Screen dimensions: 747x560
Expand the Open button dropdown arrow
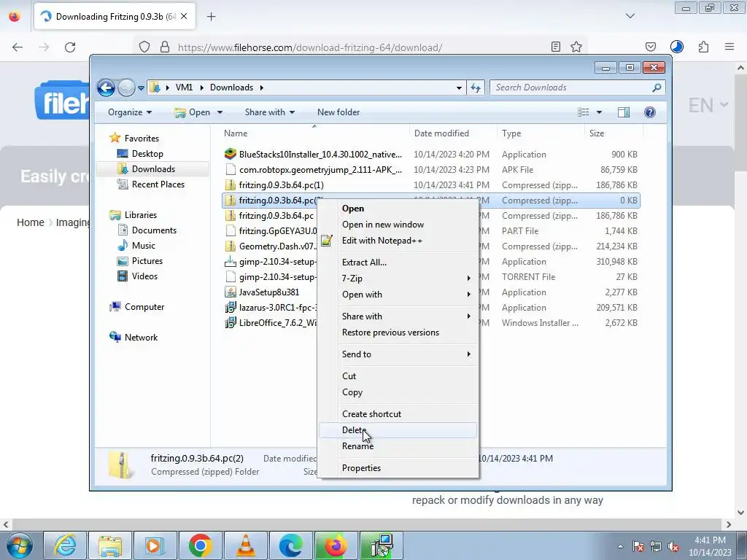click(220, 112)
